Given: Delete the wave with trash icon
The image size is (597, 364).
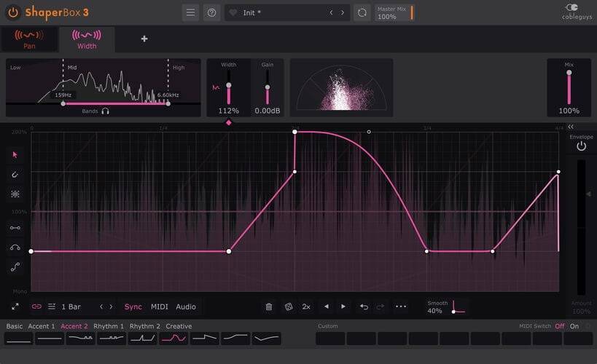Looking at the screenshot, I should point(269,306).
